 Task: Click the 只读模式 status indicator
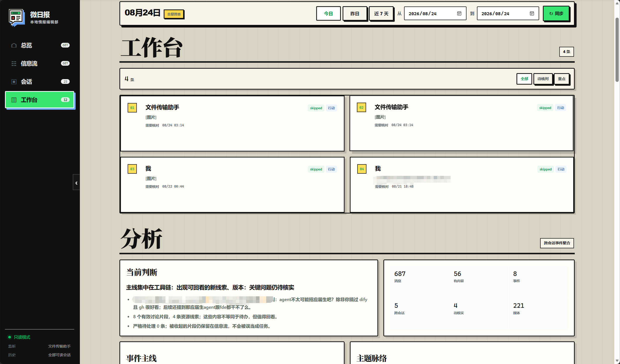[19, 337]
